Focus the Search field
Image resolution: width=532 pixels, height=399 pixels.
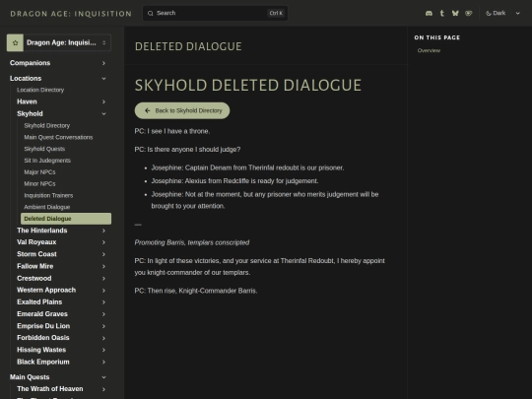click(215, 13)
